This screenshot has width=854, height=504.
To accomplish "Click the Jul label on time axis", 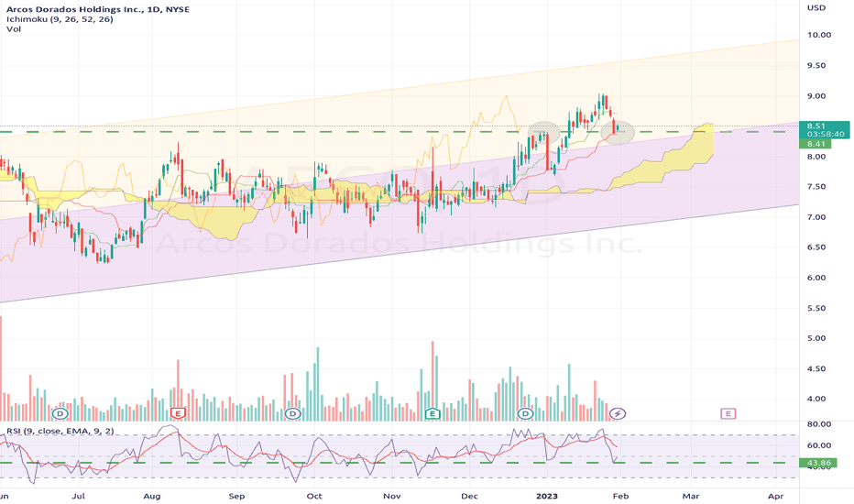I will coord(79,497).
